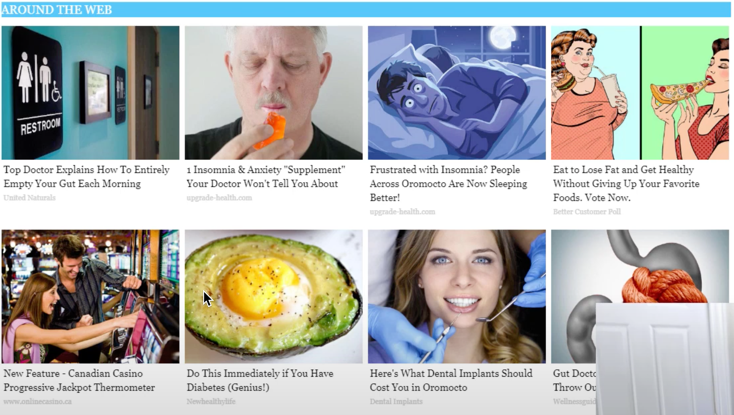Select the pop-art women eating pizza image
Viewport: 734px width, 415px height.
click(x=640, y=93)
